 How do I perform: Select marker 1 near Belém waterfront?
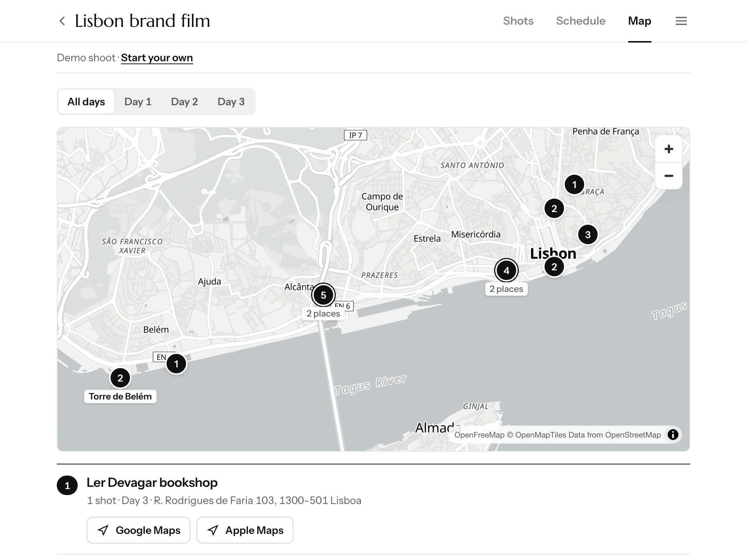click(176, 364)
